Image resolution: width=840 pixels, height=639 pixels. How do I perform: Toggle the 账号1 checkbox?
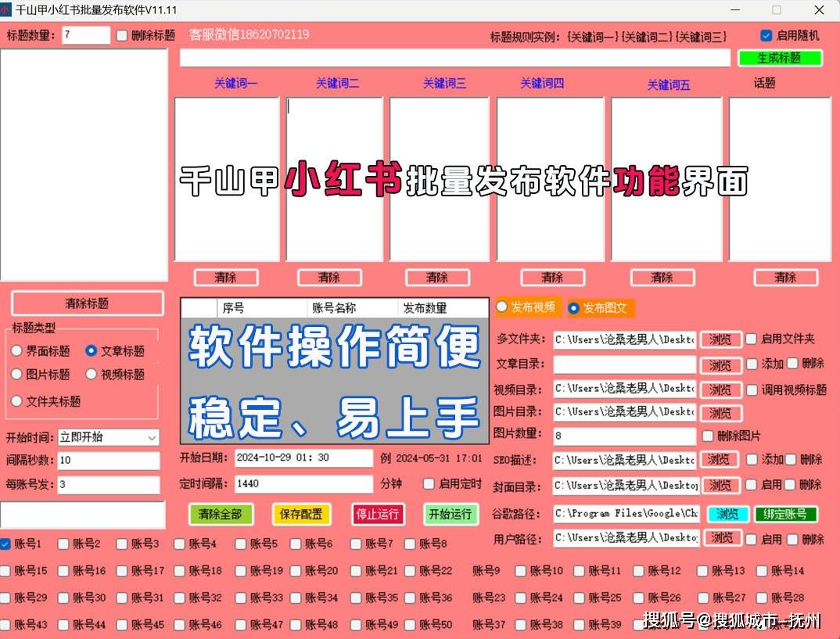pyautogui.click(x=5, y=544)
